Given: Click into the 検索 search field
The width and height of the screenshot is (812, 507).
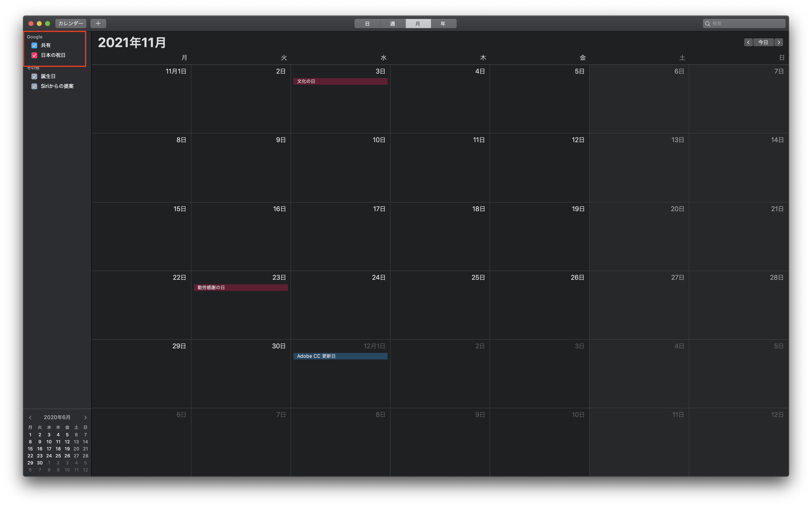Looking at the screenshot, I should 747,24.
